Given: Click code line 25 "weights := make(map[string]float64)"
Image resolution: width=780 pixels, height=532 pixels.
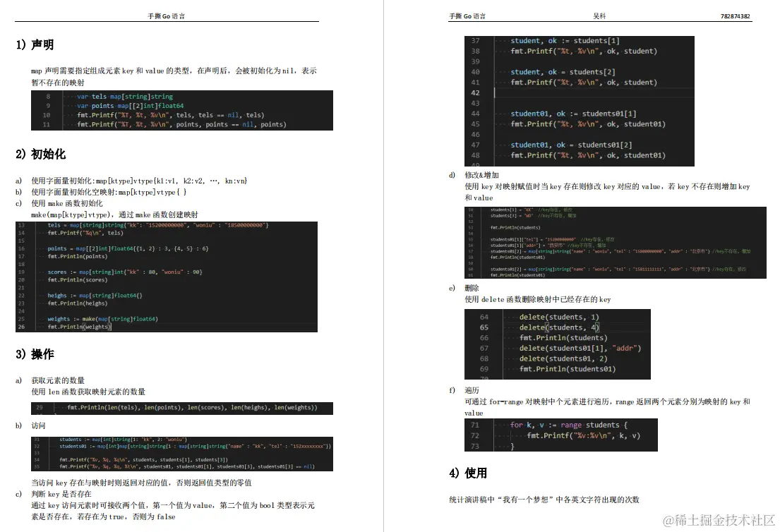Looking at the screenshot, I should pos(102,319).
